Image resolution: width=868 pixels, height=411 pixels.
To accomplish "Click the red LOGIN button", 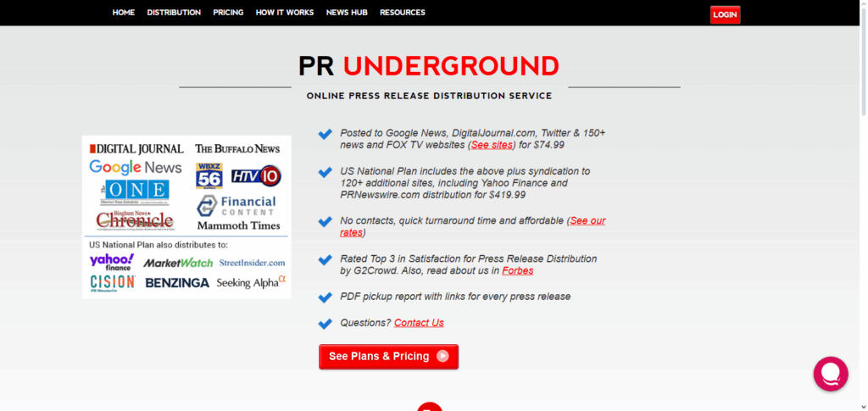I will click(726, 15).
